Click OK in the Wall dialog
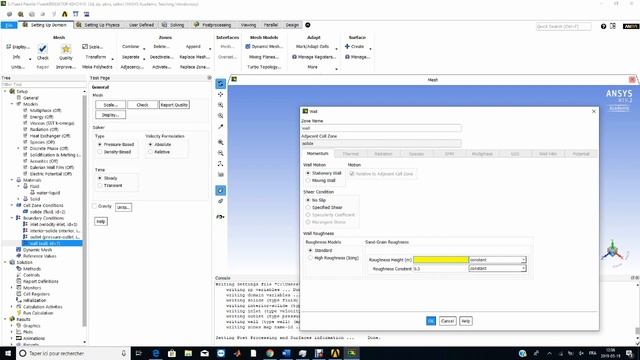640x360 pixels. click(431, 321)
